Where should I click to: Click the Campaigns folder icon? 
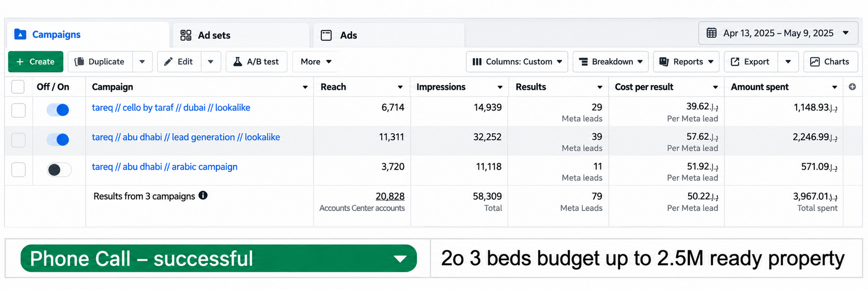pos(20,34)
